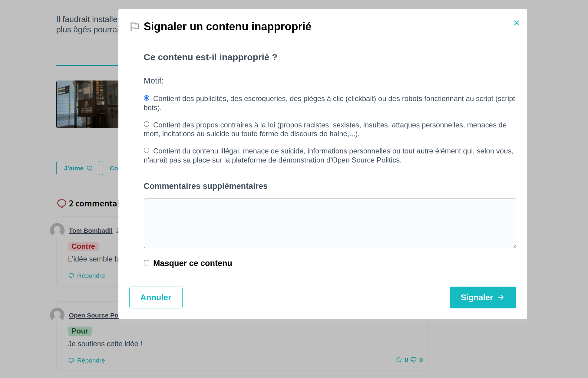Submit the report with Signaler button
Screen dimensions: 588x378
(483, 297)
